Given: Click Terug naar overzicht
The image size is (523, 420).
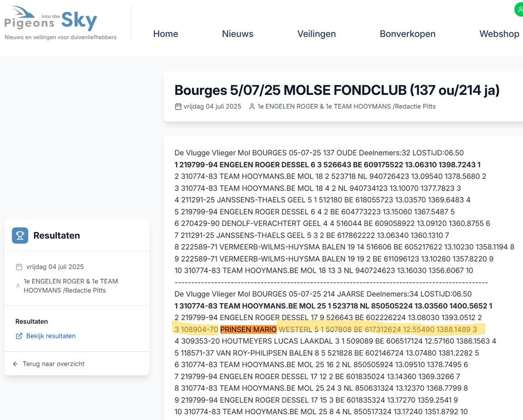Looking at the screenshot, I should click(53, 363).
